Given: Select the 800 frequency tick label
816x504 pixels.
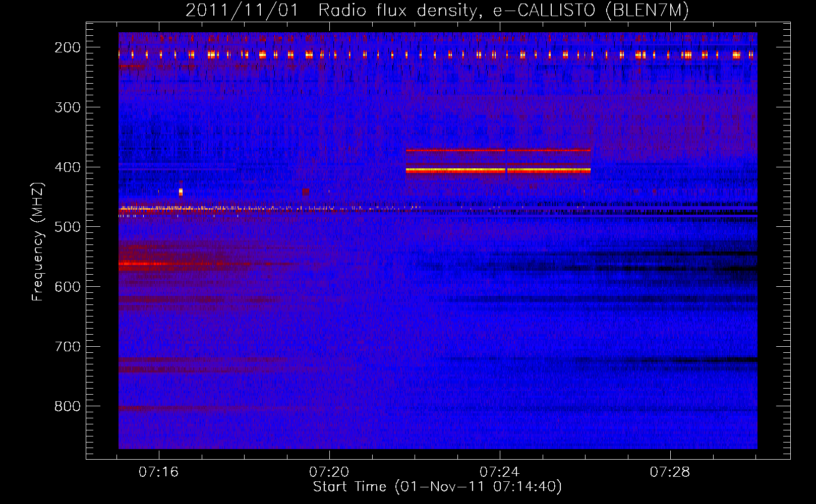Looking at the screenshot, I should (68, 406).
